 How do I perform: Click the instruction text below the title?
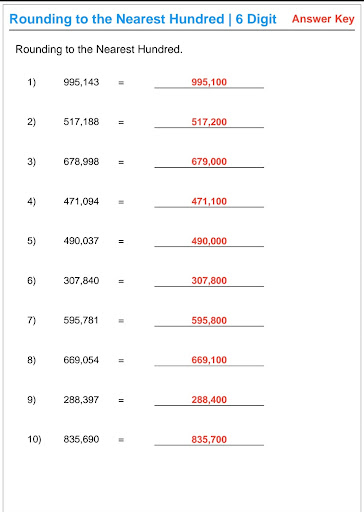(x=99, y=49)
